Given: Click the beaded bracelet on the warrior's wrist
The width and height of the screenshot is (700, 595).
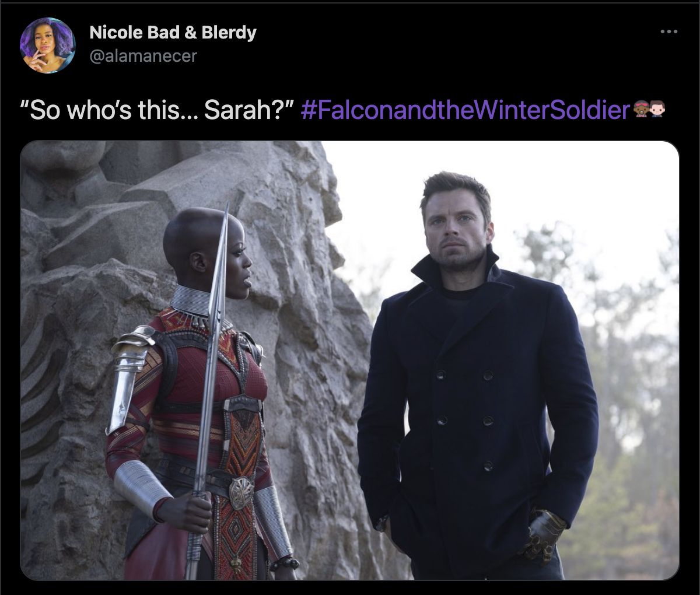Looking at the screenshot, I should pos(285,563).
